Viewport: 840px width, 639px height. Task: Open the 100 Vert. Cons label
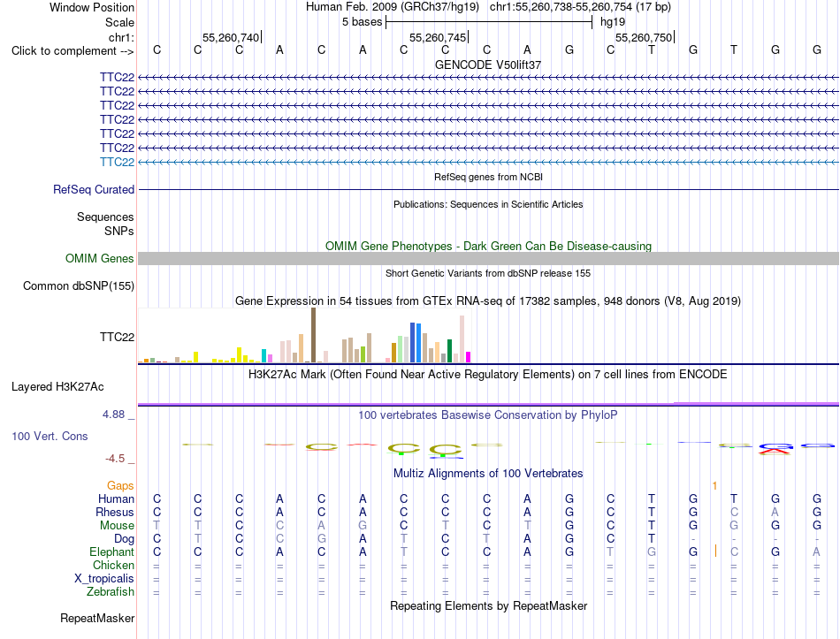pos(50,436)
